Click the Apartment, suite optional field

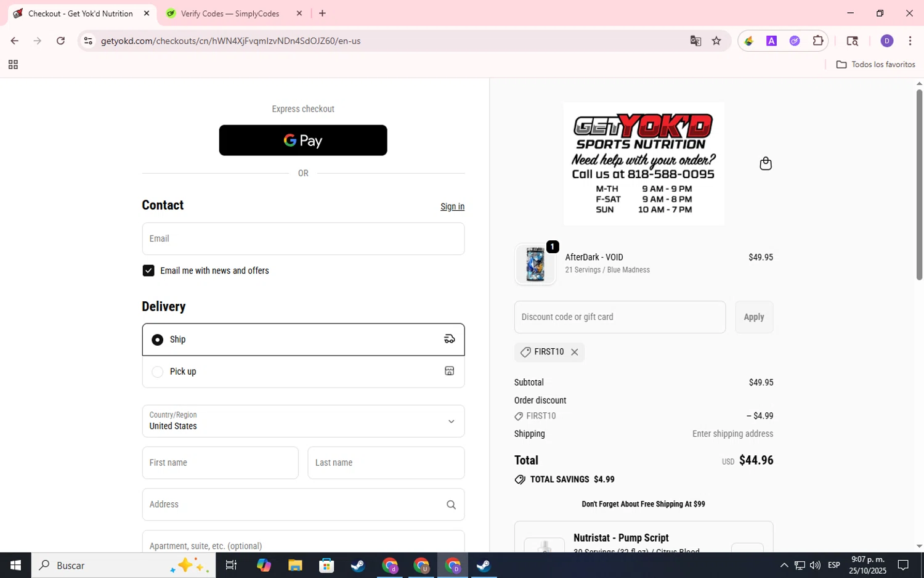point(303,542)
